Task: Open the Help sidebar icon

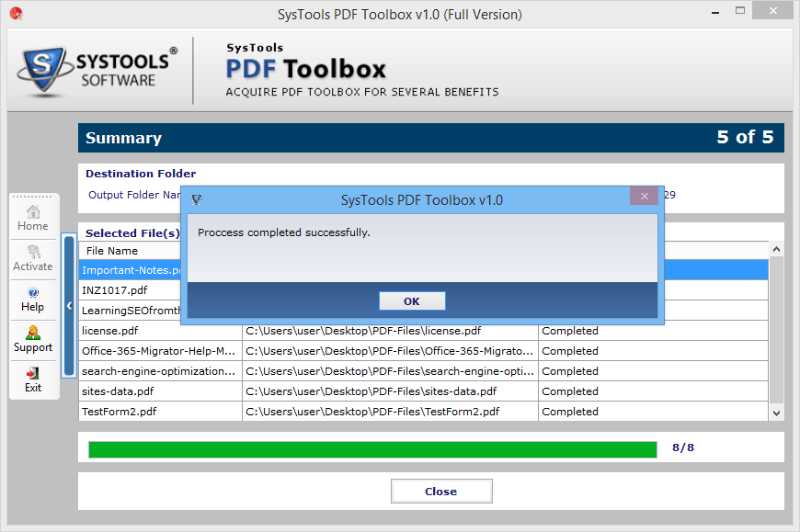Action: point(33,300)
